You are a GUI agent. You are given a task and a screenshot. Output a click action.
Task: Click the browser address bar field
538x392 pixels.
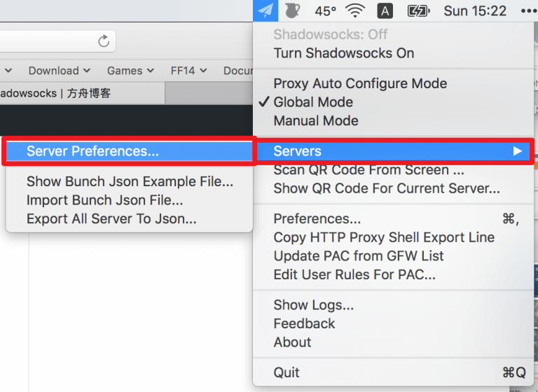point(57,41)
